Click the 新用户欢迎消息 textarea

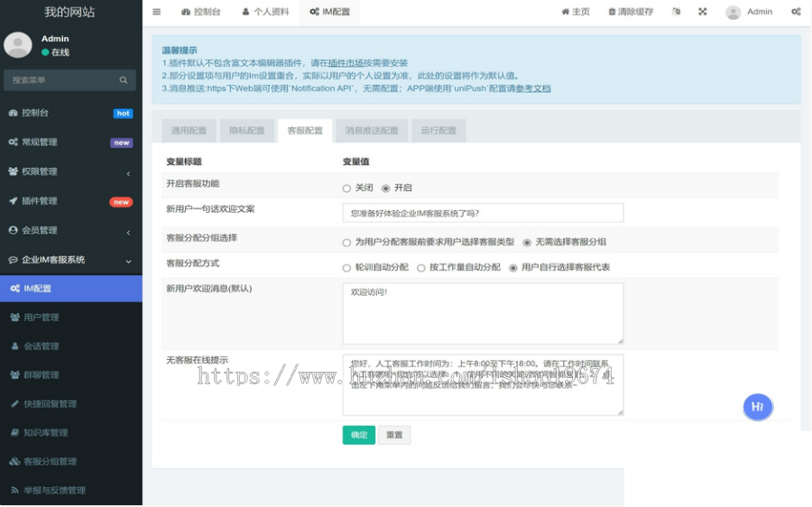pos(484,313)
